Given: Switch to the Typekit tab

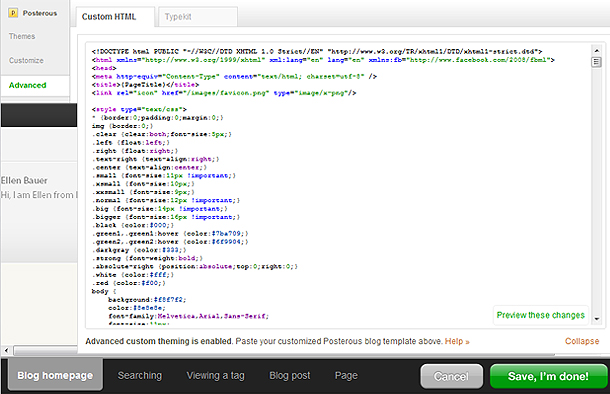Looking at the screenshot, I should pos(198,17).
